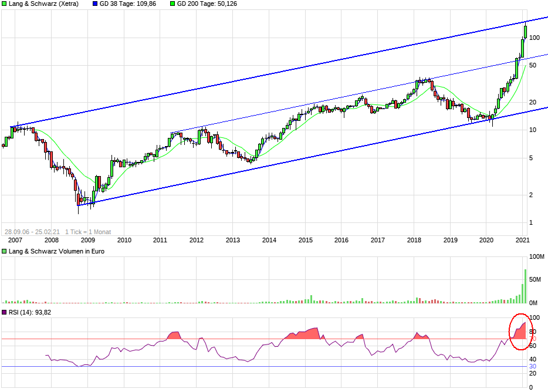
Task: Click the blue RSI threshold label 30
Action: tap(533, 366)
